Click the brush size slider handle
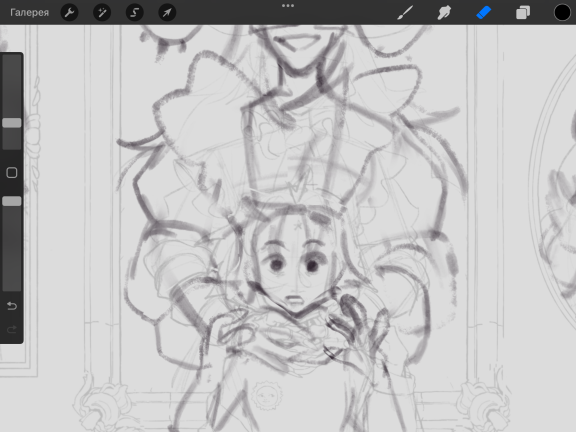Image resolution: width=576 pixels, height=432 pixels. (12, 123)
